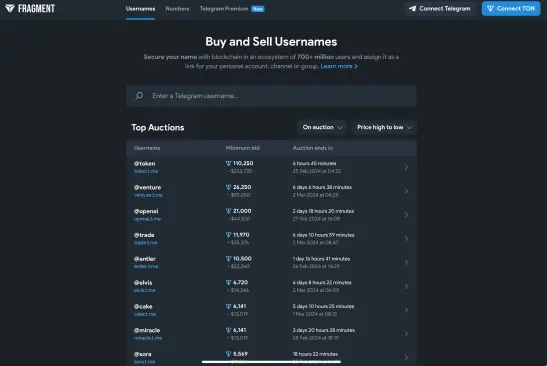Open the @venture row chevron
The width and height of the screenshot is (547, 366).
tap(406, 191)
